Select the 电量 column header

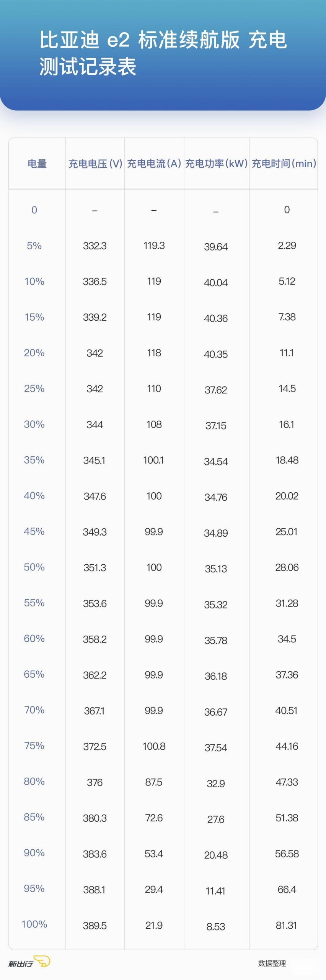pos(37,164)
